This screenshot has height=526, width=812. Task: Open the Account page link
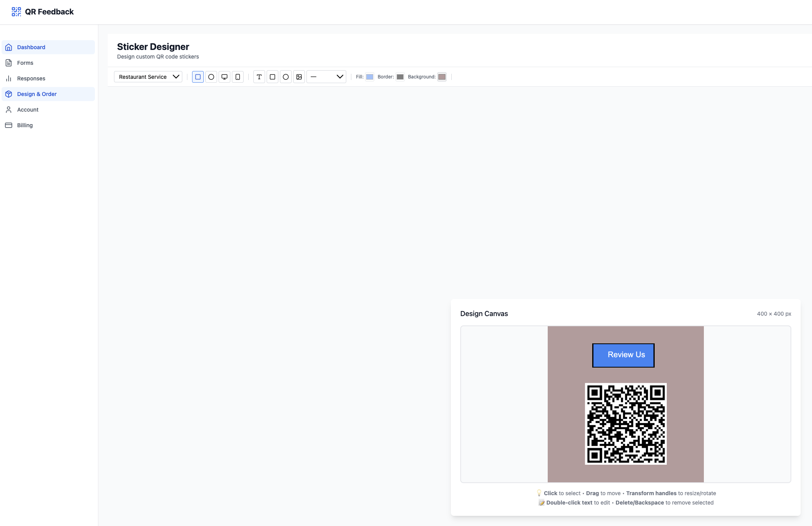point(28,110)
